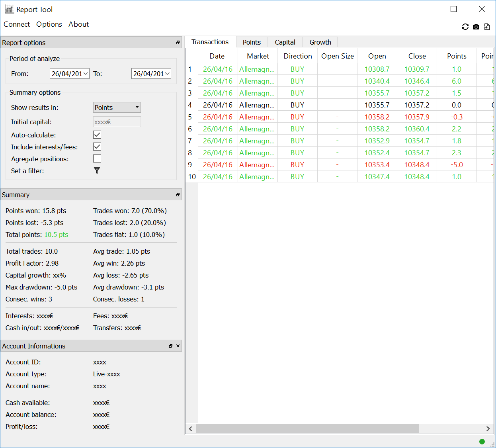Close the Account Informations panel

[x=178, y=346]
